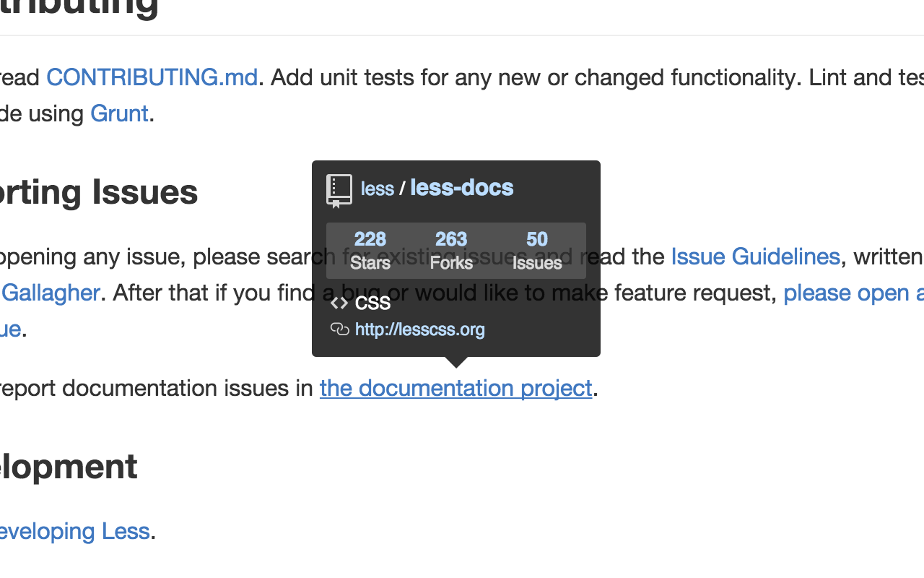
Task: Visit the http://lesscss.org homepage link
Action: point(420,330)
